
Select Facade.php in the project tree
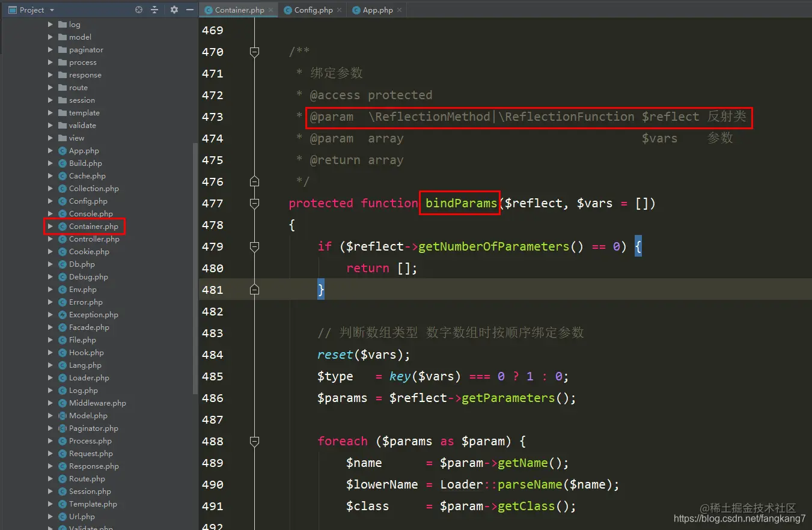pos(89,327)
